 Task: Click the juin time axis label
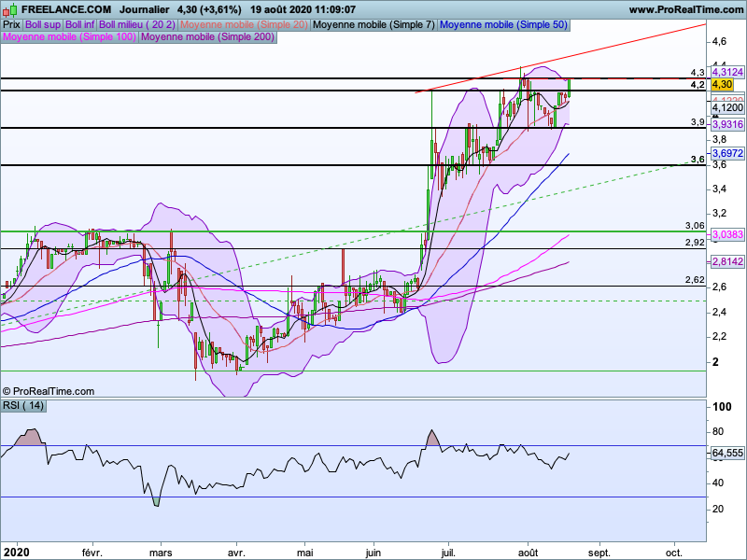click(373, 553)
